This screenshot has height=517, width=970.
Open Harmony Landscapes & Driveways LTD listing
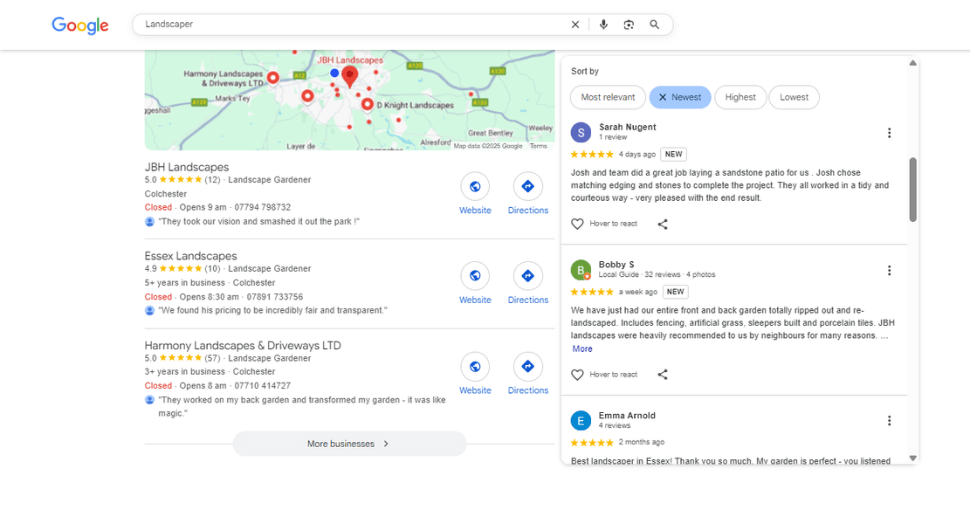click(242, 345)
